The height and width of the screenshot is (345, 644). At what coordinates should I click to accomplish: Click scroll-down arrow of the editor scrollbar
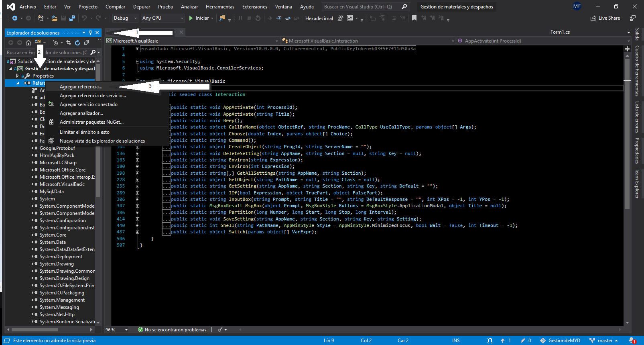tap(627, 323)
